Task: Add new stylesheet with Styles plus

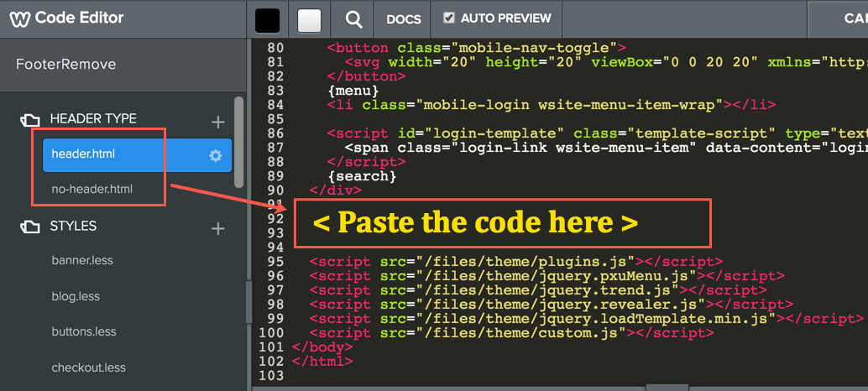Action: 218,228
